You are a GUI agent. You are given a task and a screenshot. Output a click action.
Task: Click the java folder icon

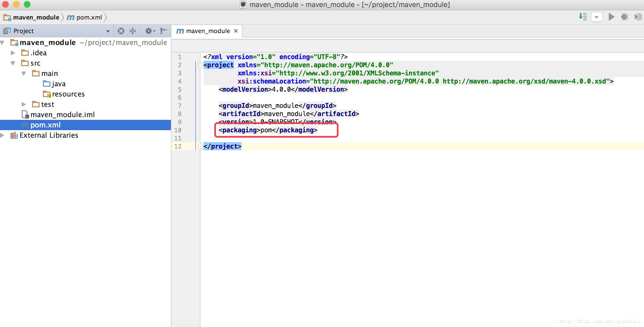coord(47,84)
